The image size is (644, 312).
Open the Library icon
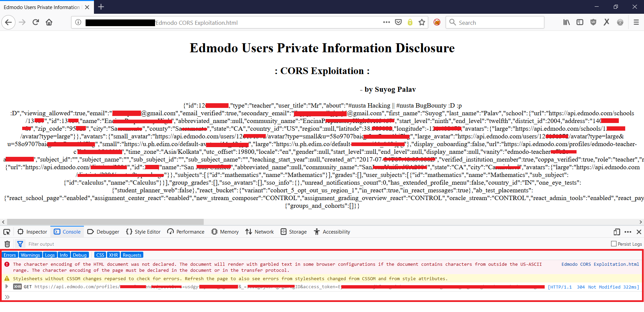[566, 22]
